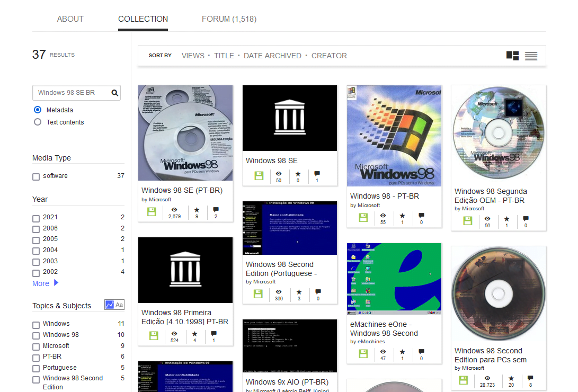578x392 pixels.
Task: Check the Portuguese topic filter
Action: 36,368
